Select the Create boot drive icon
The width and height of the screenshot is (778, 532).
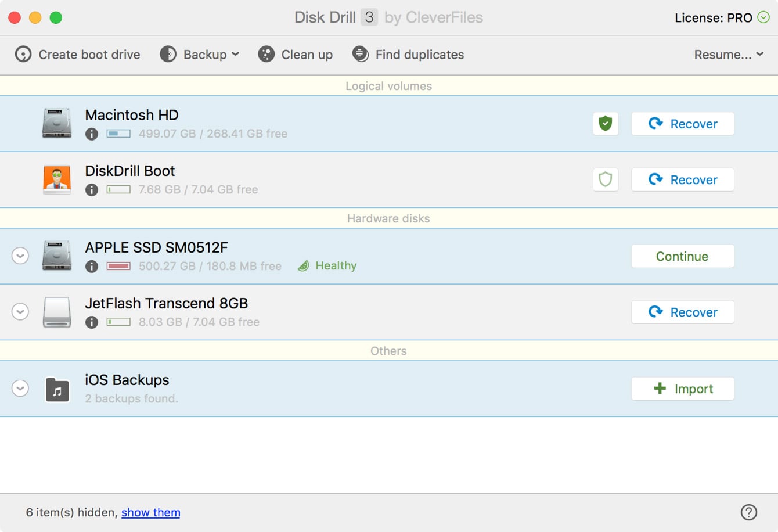[x=23, y=54]
